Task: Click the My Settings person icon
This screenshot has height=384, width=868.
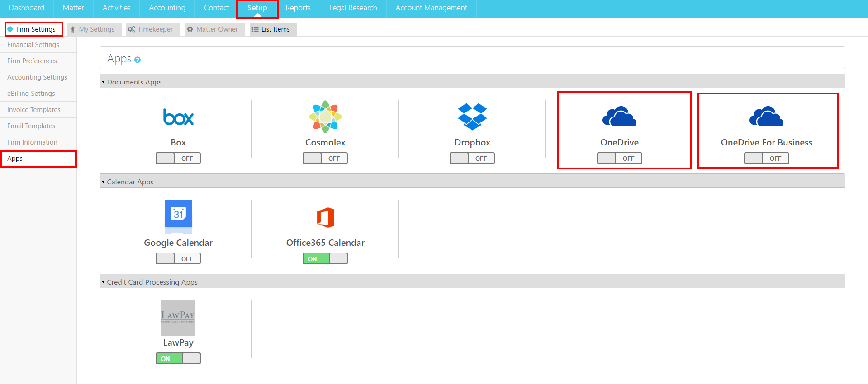Action: point(73,29)
